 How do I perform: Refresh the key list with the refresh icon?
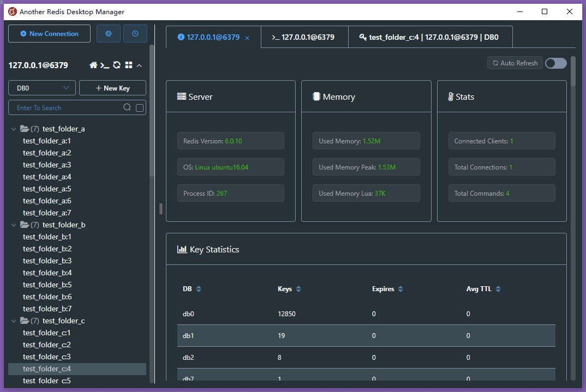[x=116, y=65]
